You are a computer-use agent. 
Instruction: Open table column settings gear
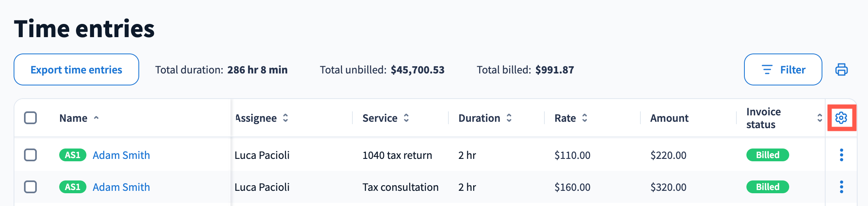pyautogui.click(x=841, y=118)
